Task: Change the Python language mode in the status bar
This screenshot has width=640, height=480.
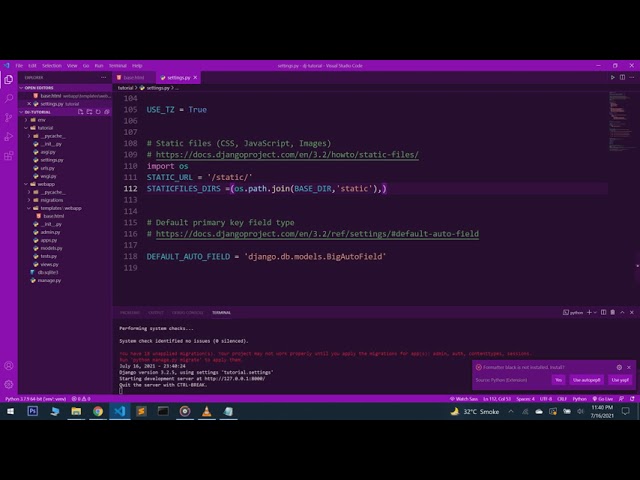Action: coord(580,399)
